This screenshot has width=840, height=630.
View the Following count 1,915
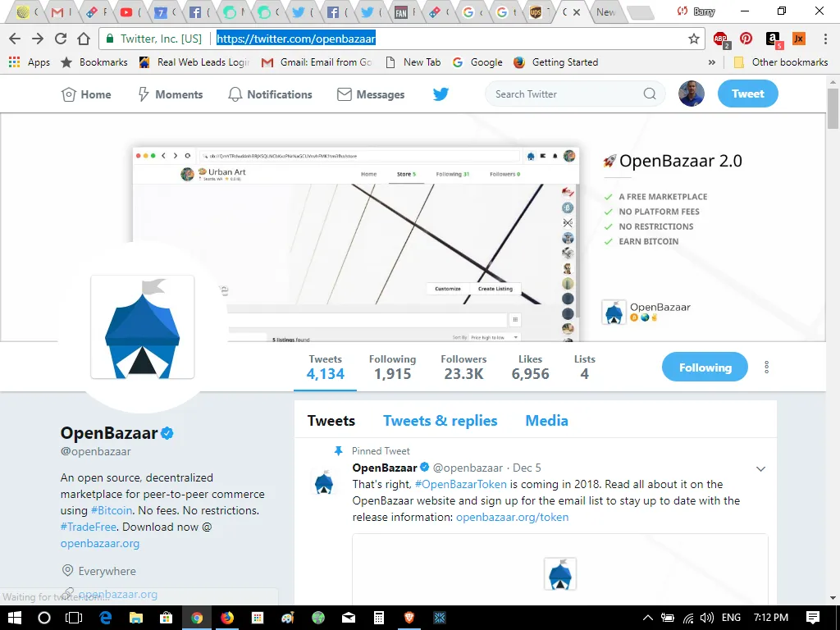[392, 367]
